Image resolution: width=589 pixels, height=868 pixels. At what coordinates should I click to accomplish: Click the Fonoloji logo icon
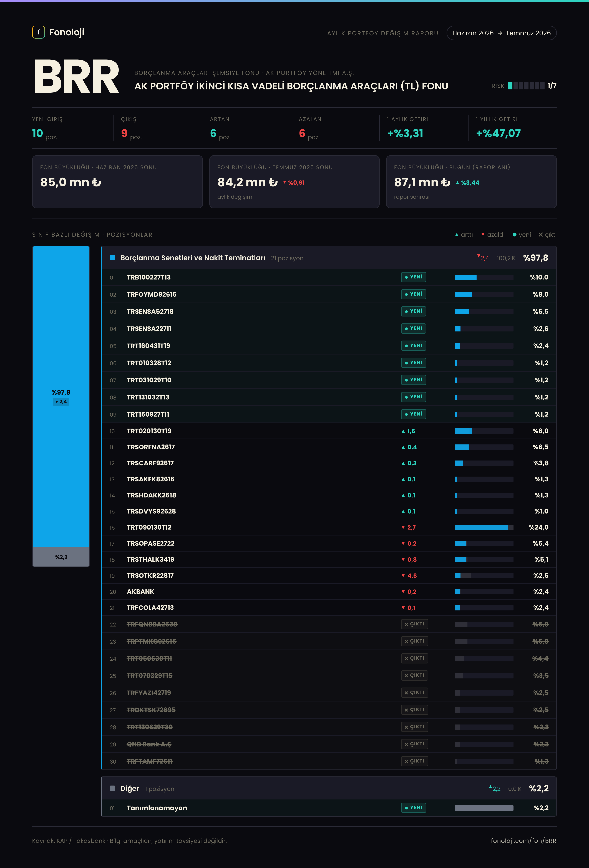[x=39, y=32]
